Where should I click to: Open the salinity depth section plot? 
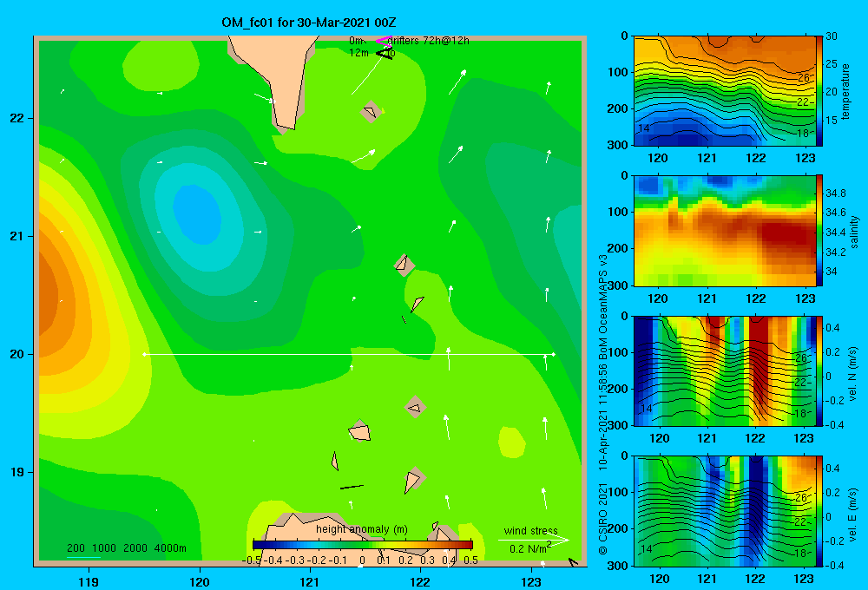click(725, 231)
